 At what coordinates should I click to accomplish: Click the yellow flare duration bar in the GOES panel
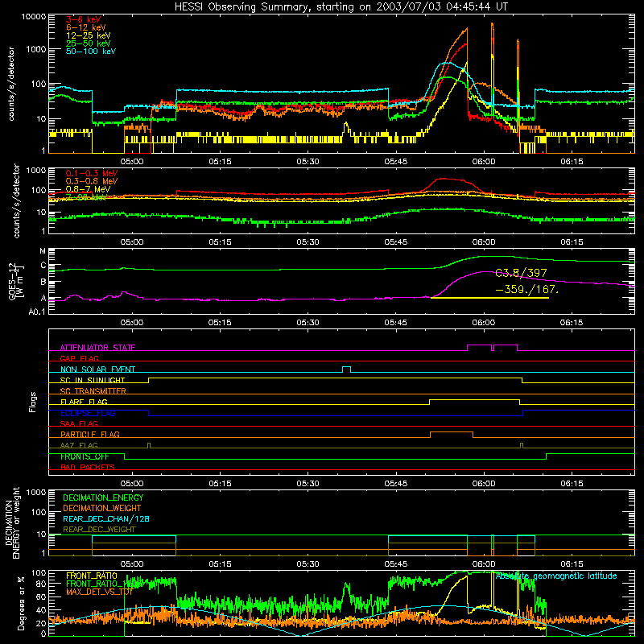pos(489,298)
